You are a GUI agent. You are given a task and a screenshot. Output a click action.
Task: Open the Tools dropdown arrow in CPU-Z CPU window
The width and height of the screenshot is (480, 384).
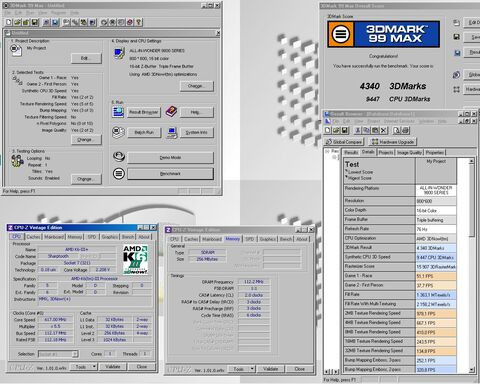[94, 367]
